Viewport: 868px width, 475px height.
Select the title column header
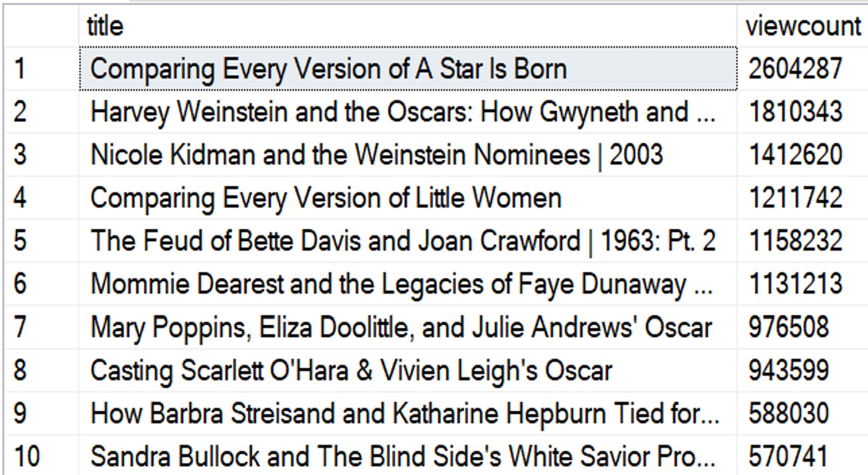point(408,26)
